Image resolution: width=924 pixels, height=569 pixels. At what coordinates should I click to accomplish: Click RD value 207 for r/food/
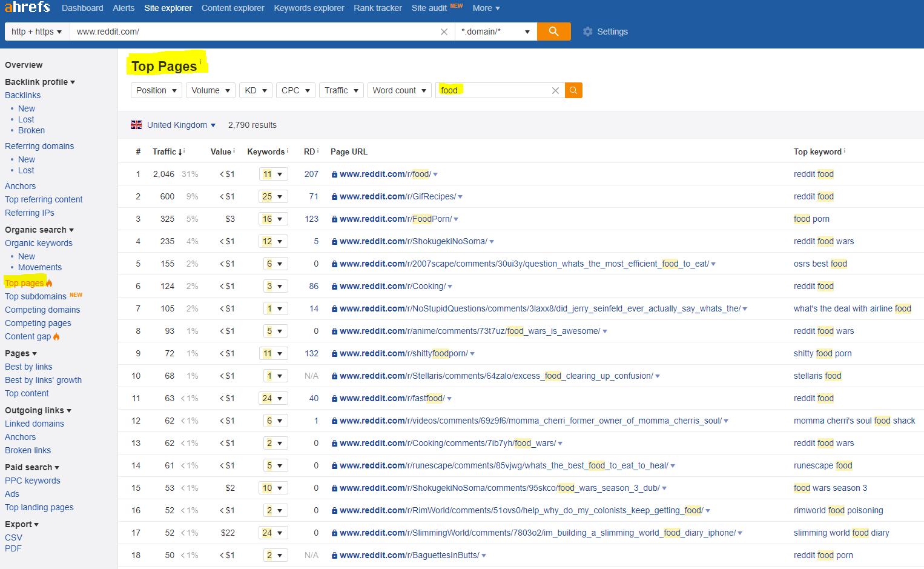coord(311,174)
